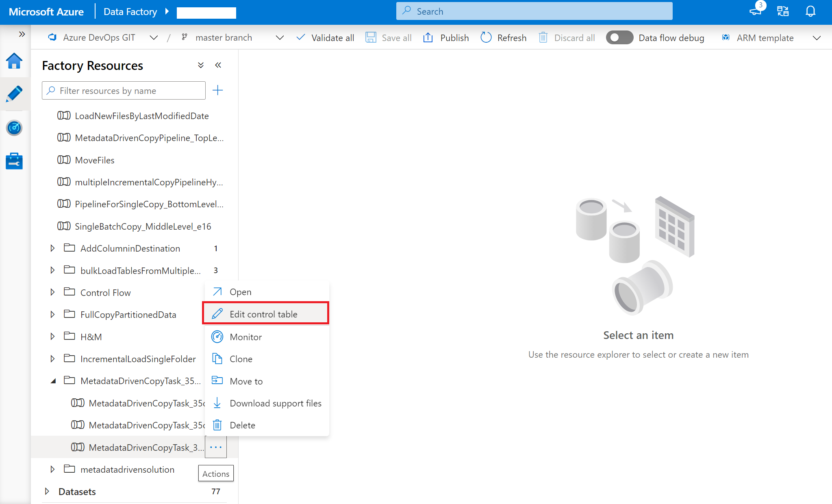The width and height of the screenshot is (832, 504).
Task: Click the Azure DevOps GIT icon
Action: pos(54,37)
